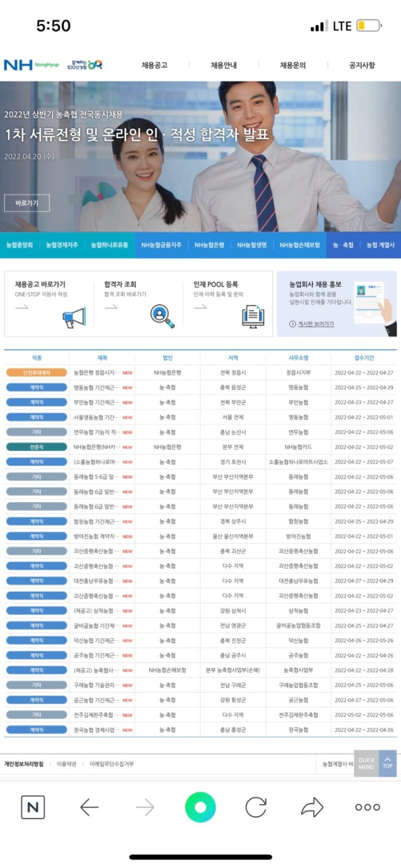The image size is (401, 868).
Task: Open the 인재 POOL 등록 document card
Action: [x=228, y=304]
